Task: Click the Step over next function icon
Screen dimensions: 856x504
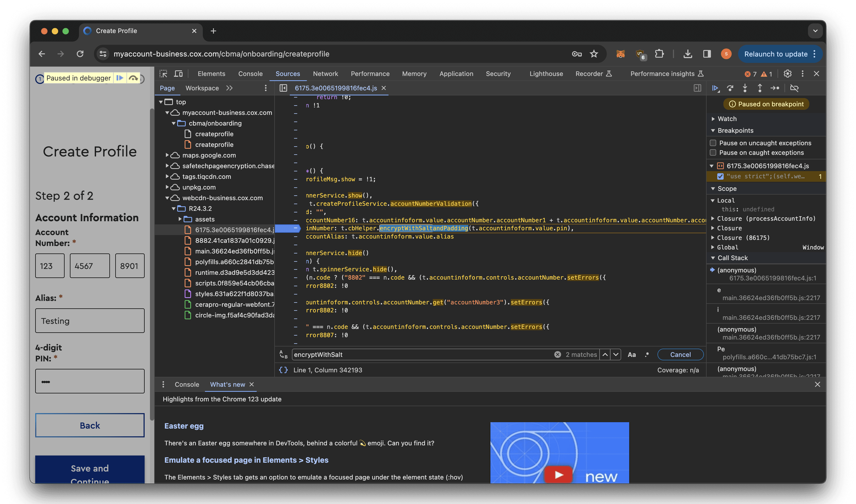Action: (730, 88)
